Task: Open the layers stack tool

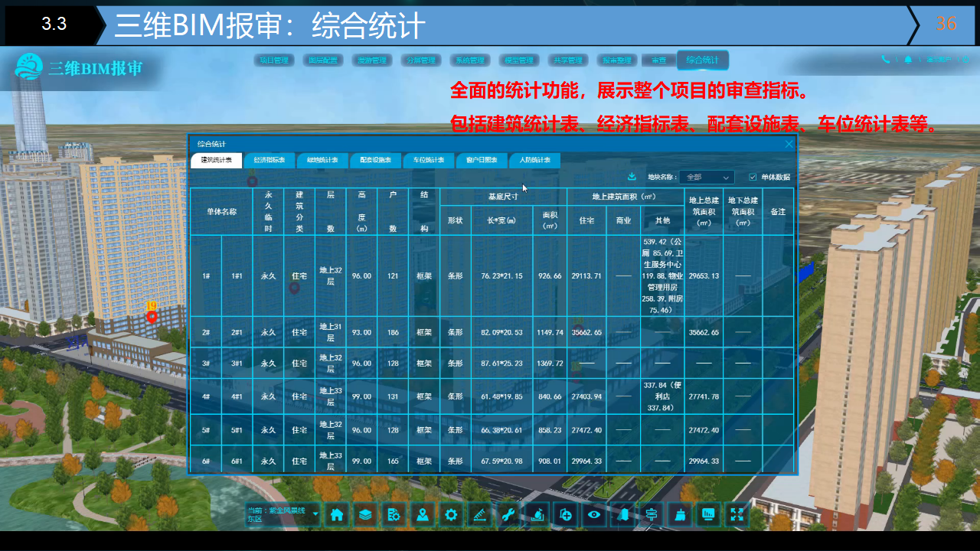Action: point(365,515)
